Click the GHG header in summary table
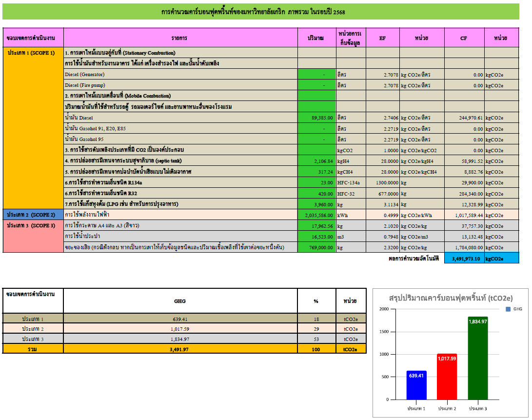 click(180, 301)
